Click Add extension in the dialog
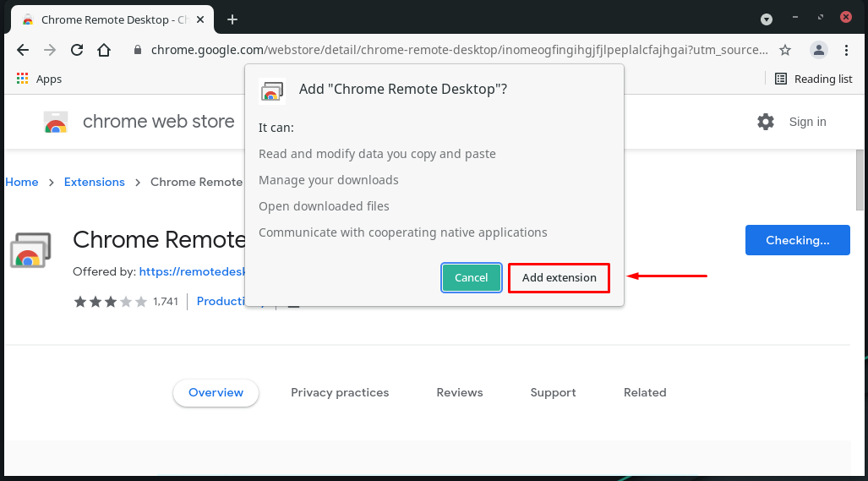This screenshot has width=868, height=481. [x=560, y=278]
